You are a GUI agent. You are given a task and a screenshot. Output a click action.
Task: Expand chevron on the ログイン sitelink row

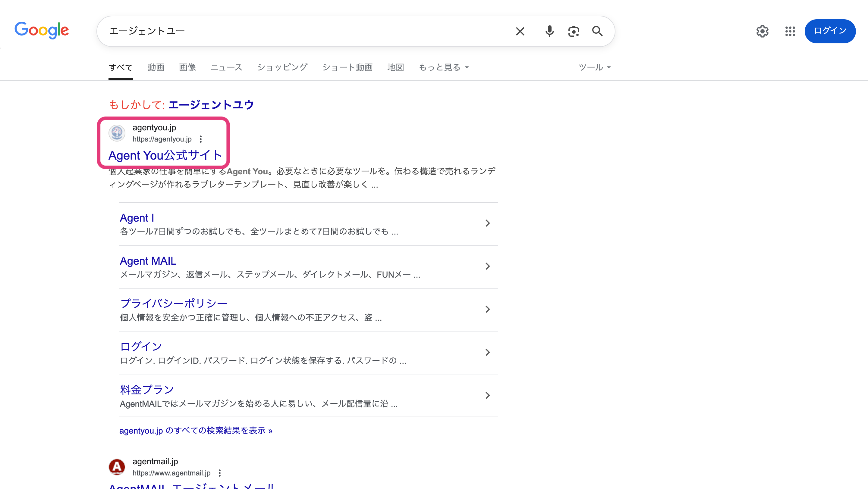(x=487, y=352)
